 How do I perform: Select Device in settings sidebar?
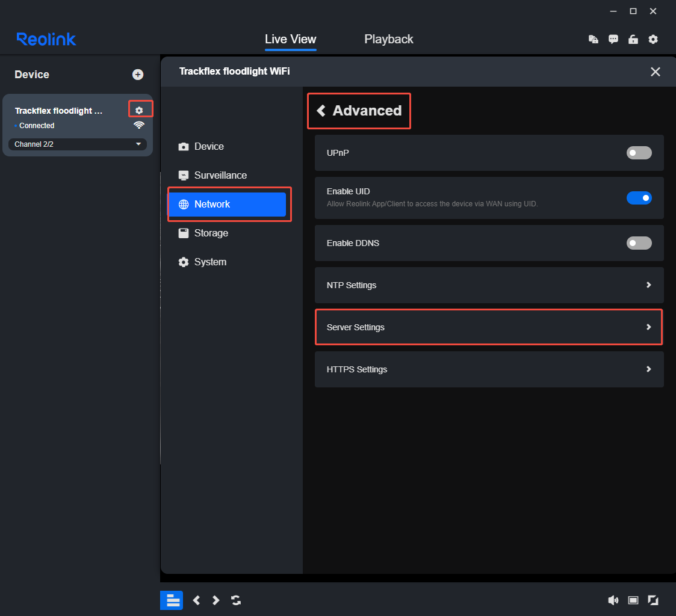click(227, 146)
